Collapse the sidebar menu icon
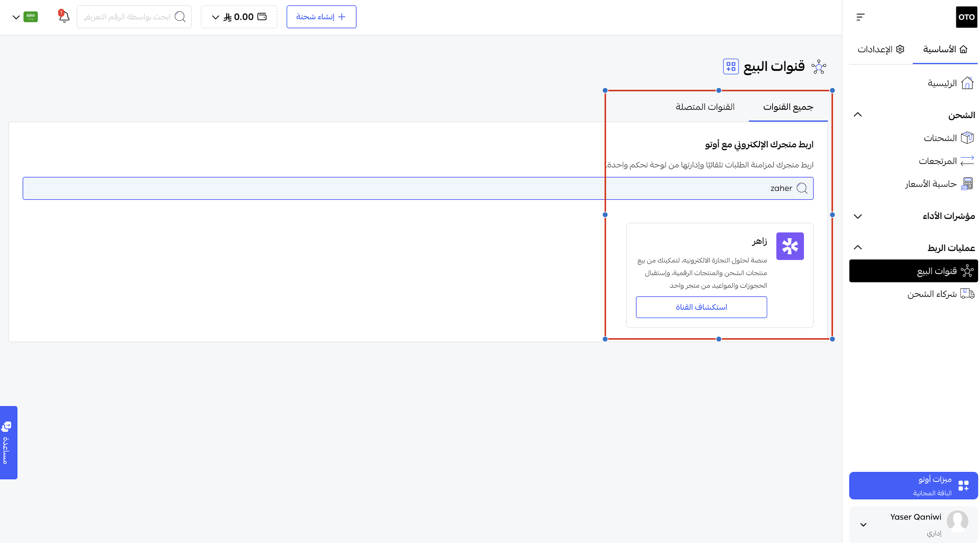Screen dimensions: 980x543 pyautogui.click(x=860, y=17)
